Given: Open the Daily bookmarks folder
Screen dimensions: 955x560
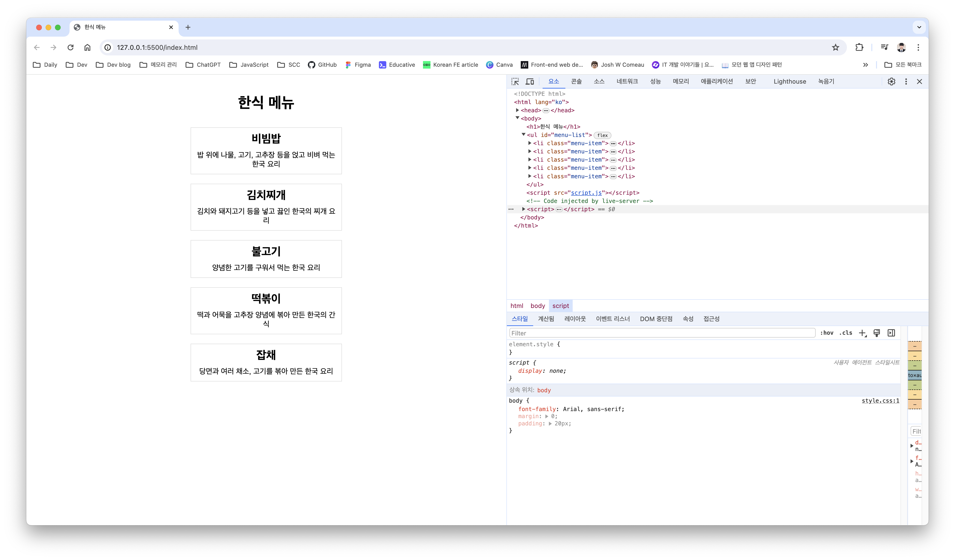Looking at the screenshot, I should (x=45, y=65).
